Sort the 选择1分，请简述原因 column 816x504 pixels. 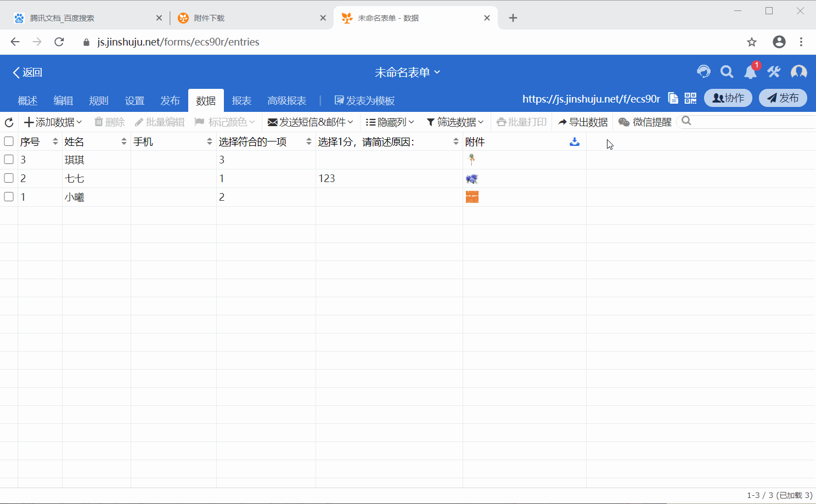click(456, 141)
